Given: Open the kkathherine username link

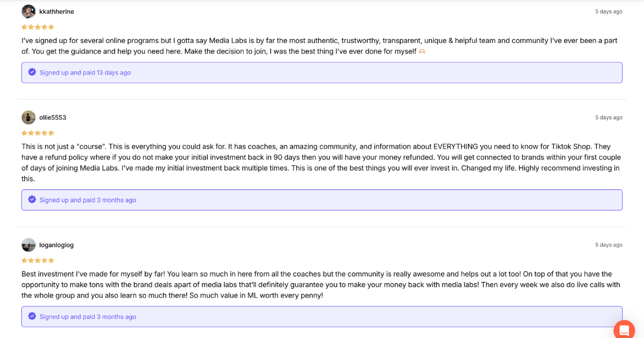Looking at the screenshot, I should 56,11.
